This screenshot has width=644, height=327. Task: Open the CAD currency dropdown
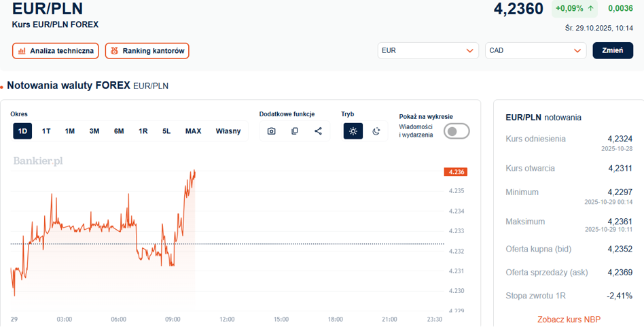[x=535, y=51]
